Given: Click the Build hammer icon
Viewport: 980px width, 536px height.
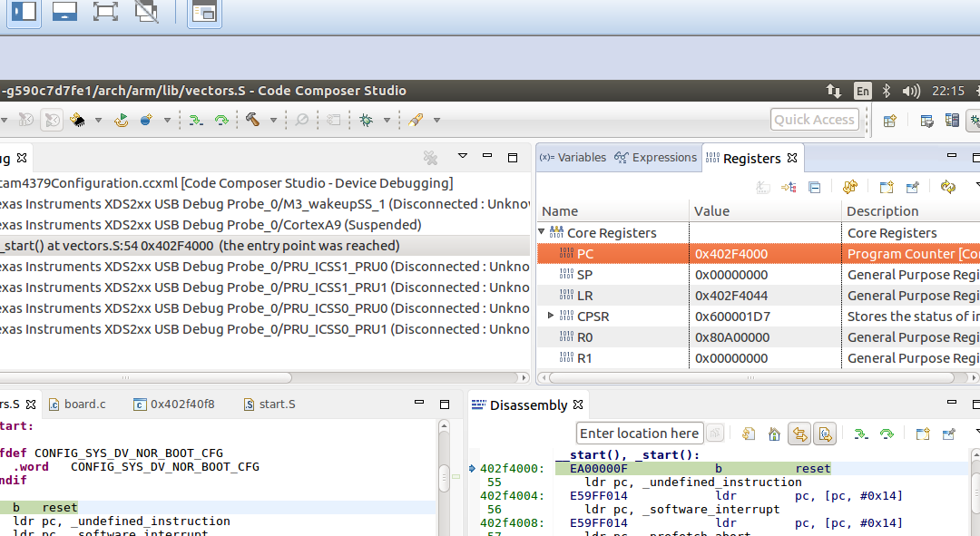Looking at the screenshot, I should coord(252,120).
